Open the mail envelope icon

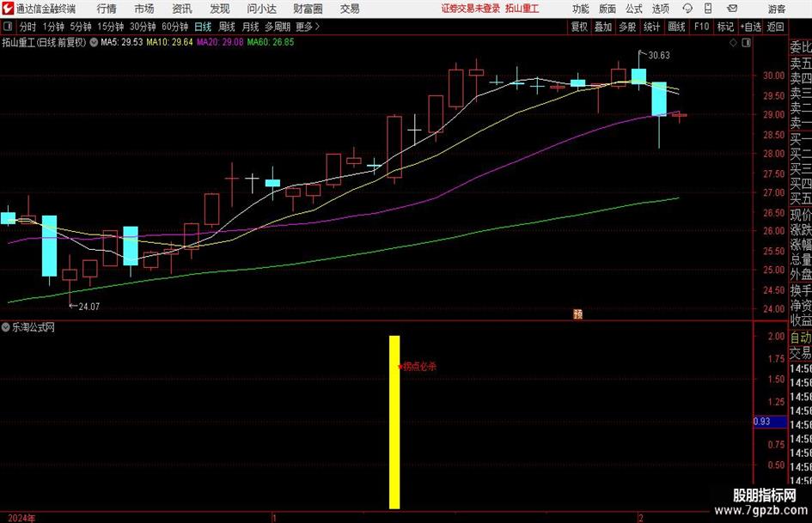coord(732,9)
